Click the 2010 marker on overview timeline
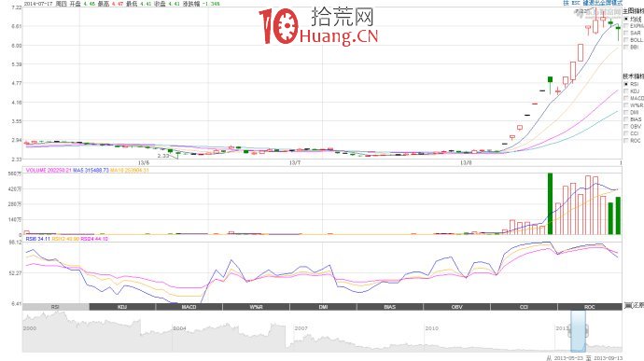This screenshot has width=644, height=361. pos(431,328)
